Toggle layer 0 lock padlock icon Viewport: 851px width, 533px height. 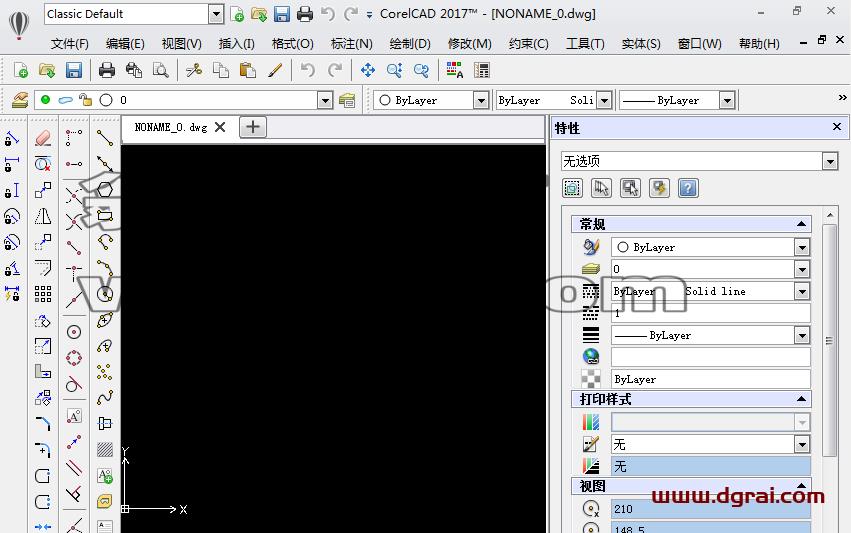(x=85, y=100)
